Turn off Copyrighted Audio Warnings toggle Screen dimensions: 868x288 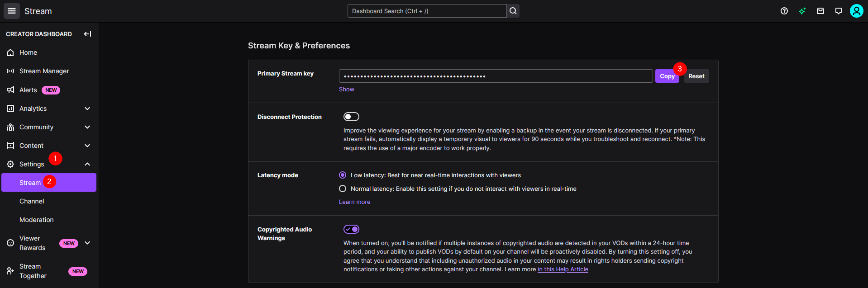pos(351,229)
